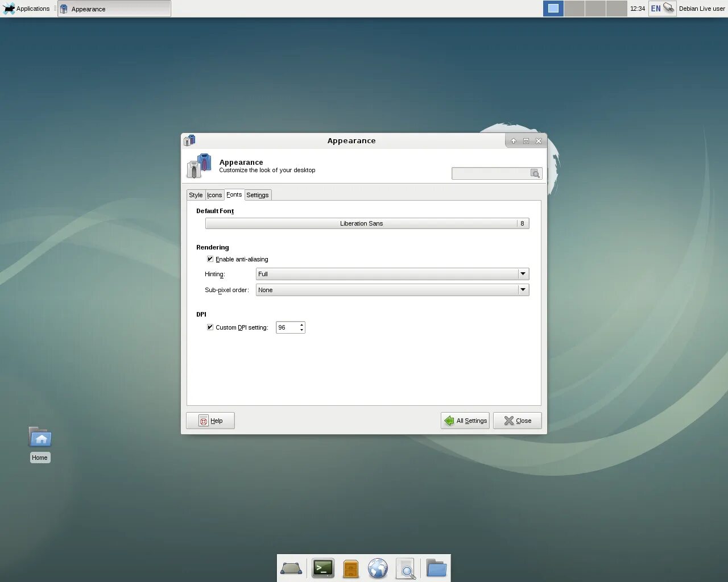Image resolution: width=728 pixels, height=582 pixels.
Task: Select the Appearance taskbar window button
Action: point(114,9)
